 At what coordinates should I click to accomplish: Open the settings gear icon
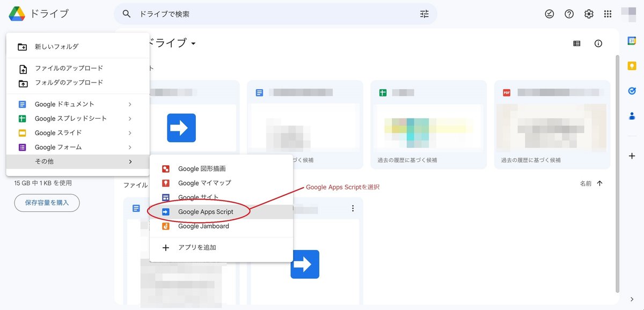[589, 14]
